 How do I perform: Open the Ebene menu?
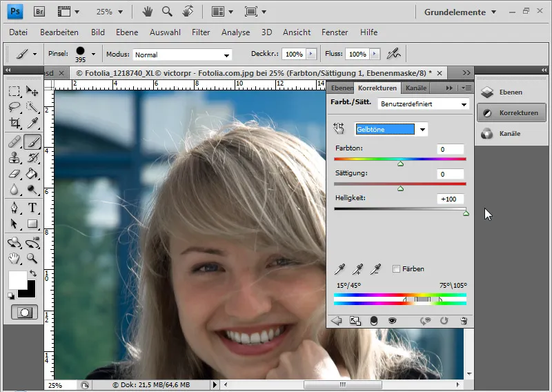[x=127, y=32]
